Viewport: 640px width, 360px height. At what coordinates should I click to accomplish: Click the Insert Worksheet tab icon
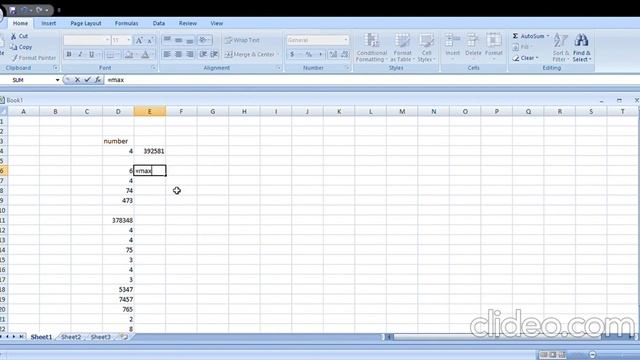tap(124, 337)
